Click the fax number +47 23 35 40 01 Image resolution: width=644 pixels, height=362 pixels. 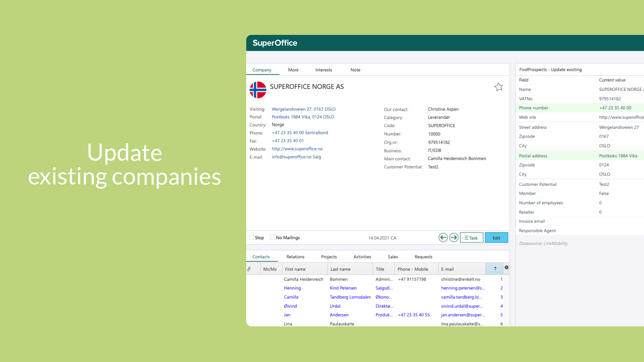tap(288, 141)
